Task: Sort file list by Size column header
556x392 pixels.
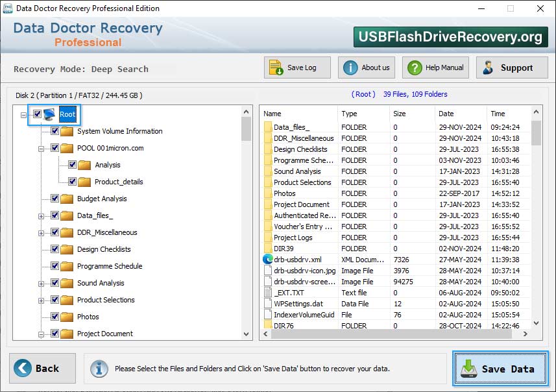Action: coord(412,114)
